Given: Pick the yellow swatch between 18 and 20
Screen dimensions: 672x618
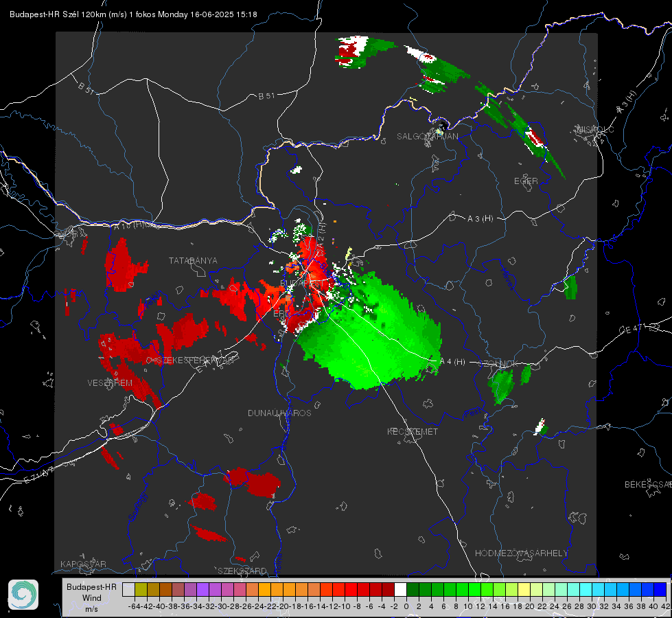Looking at the screenshot, I should click(x=524, y=590).
